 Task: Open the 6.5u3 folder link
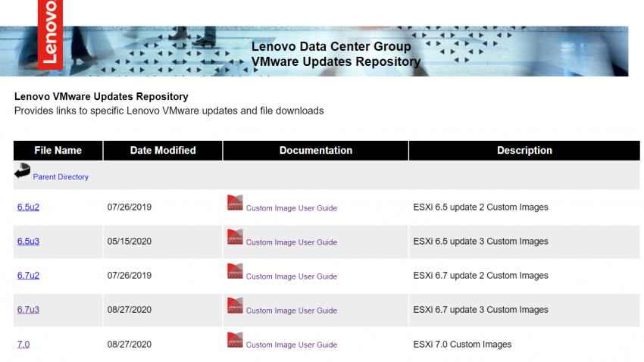(28, 242)
